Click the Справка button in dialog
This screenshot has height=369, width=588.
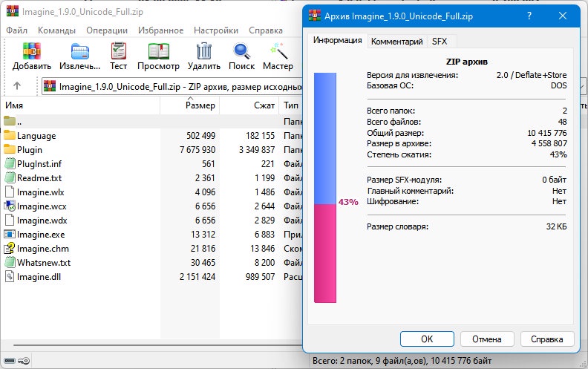coord(547,339)
